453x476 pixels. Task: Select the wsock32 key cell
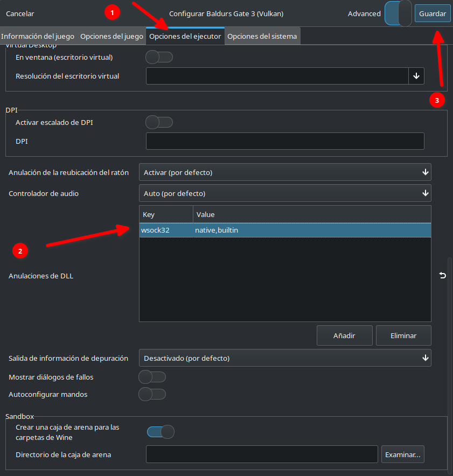click(166, 230)
